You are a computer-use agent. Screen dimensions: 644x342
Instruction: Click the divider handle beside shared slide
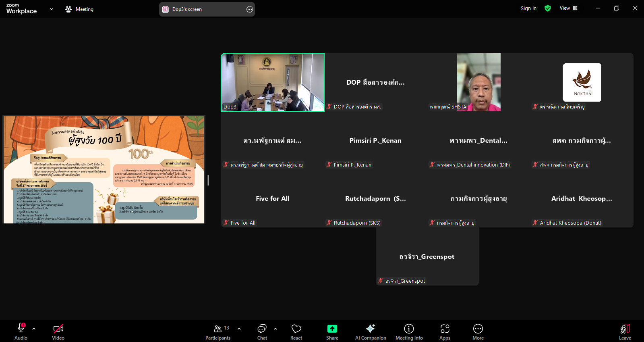(208, 180)
